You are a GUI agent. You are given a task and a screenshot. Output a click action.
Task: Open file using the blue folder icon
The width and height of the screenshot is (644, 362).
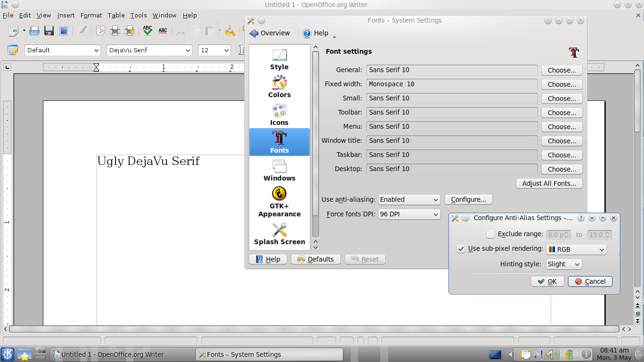click(34, 31)
